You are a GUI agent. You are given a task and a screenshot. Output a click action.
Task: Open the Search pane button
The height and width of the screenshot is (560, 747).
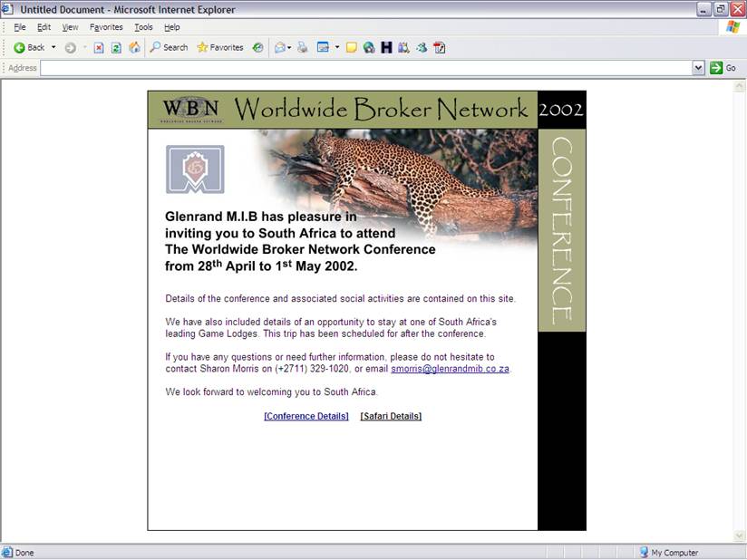(169, 47)
